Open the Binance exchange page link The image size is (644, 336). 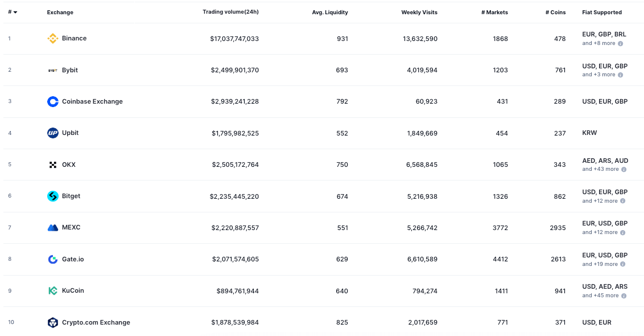click(73, 38)
